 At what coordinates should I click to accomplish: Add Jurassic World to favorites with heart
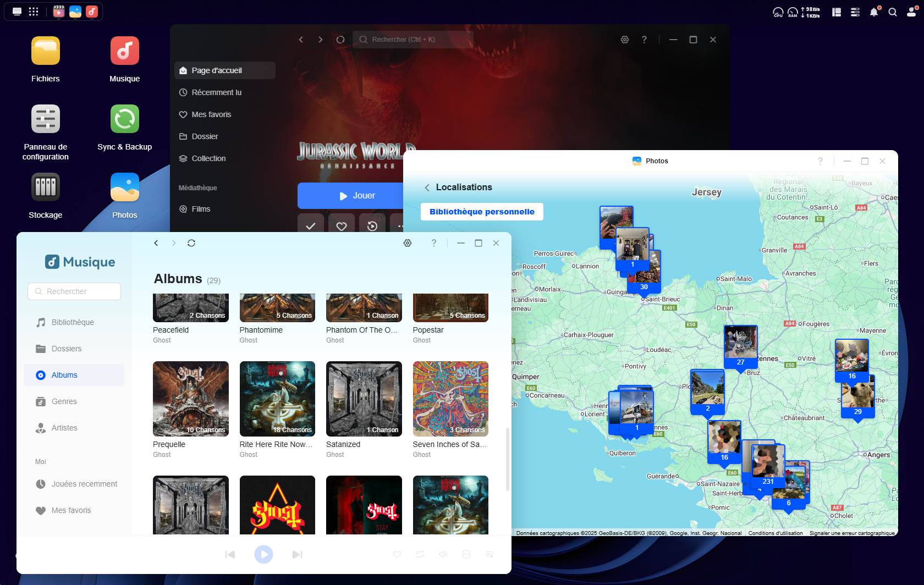342,226
